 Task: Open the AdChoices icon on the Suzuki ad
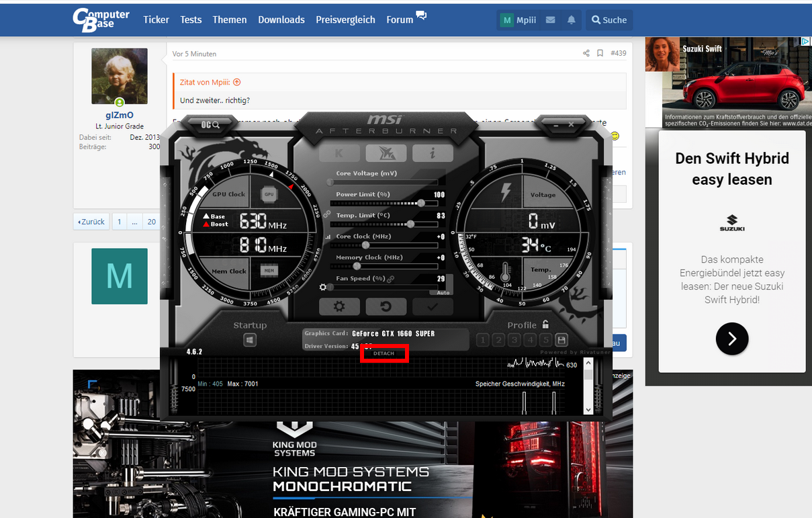coord(806,42)
